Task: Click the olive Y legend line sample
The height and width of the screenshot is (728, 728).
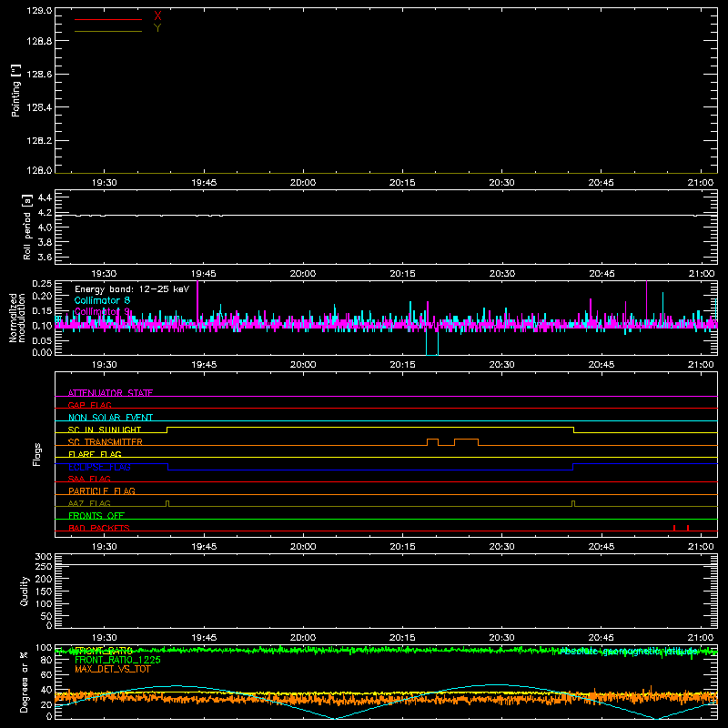Action: (108, 32)
